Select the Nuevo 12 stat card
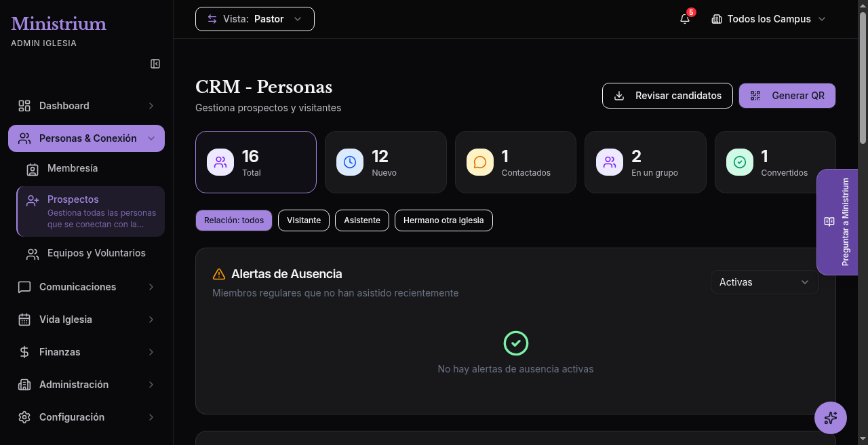868x445 pixels. [x=386, y=162]
